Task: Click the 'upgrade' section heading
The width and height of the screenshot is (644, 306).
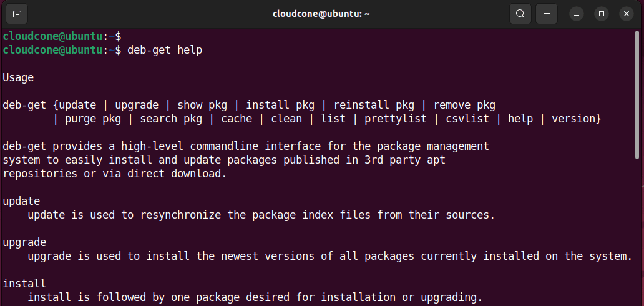Action: click(x=24, y=243)
